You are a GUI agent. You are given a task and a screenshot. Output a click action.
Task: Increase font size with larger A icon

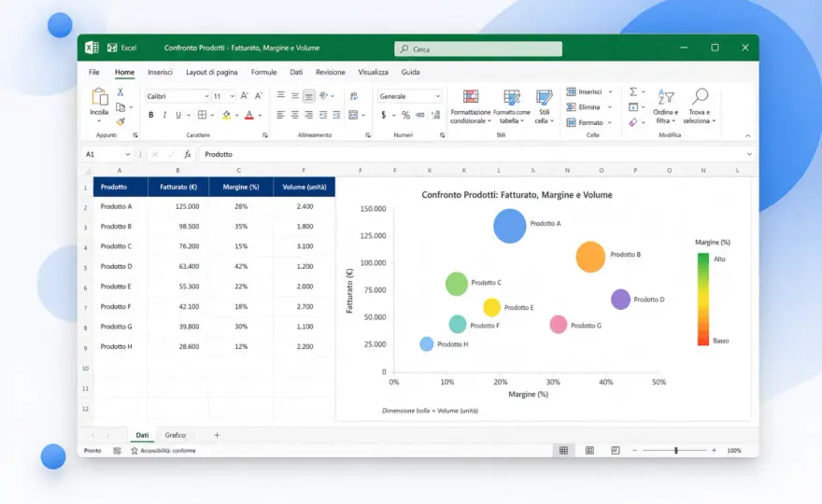(245, 96)
